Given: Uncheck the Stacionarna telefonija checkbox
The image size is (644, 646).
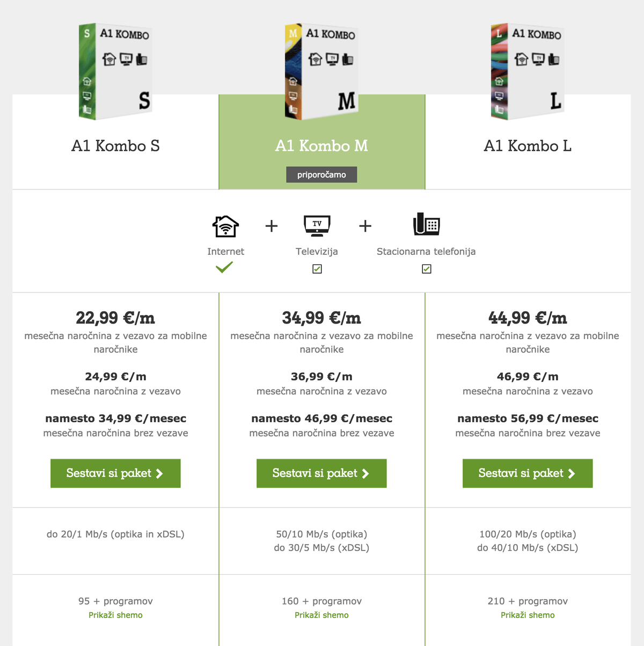Looking at the screenshot, I should (x=427, y=269).
